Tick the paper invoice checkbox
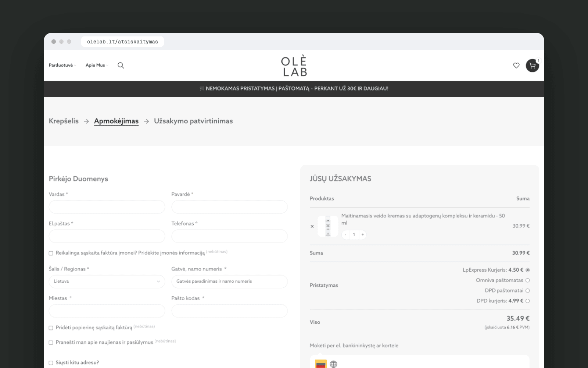The height and width of the screenshot is (368, 588). [51, 328]
